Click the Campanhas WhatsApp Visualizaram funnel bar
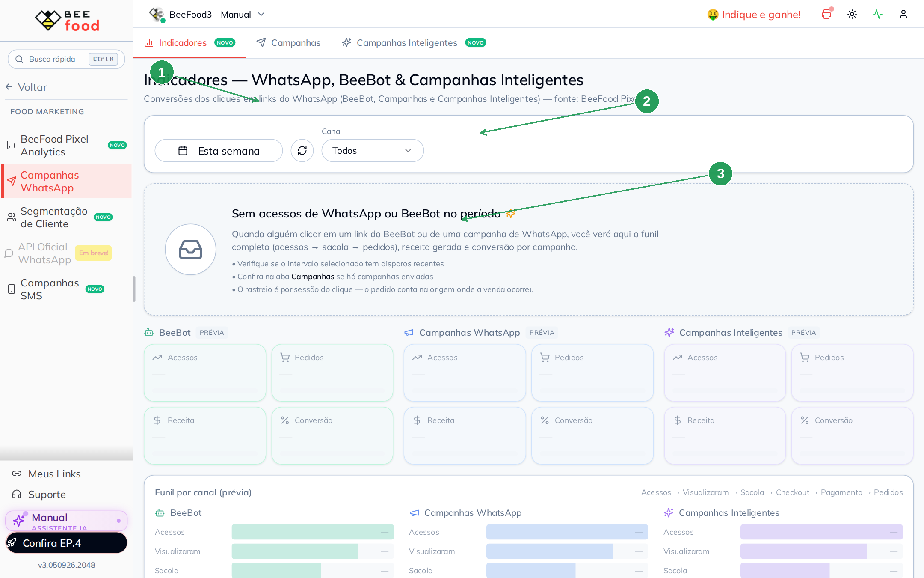924x578 pixels. [567, 551]
